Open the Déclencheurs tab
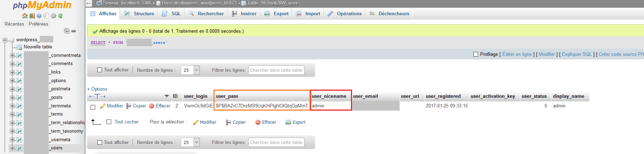Image resolution: width=644 pixels, height=154 pixels. coord(389,14)
